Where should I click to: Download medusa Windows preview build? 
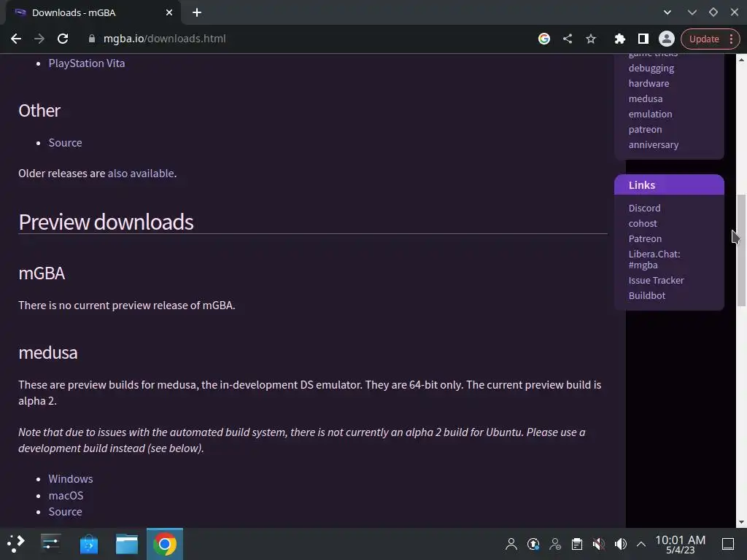tap(71, 479)
